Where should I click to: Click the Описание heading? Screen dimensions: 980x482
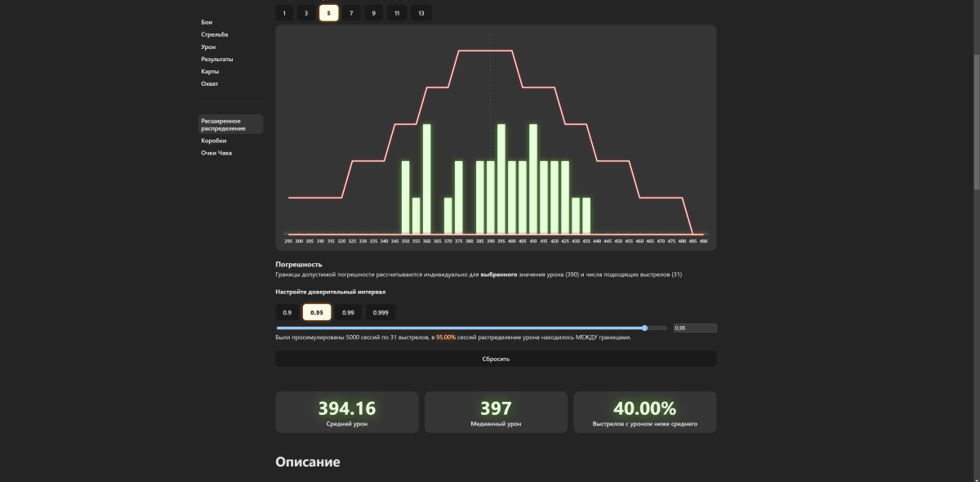(308, 462)
